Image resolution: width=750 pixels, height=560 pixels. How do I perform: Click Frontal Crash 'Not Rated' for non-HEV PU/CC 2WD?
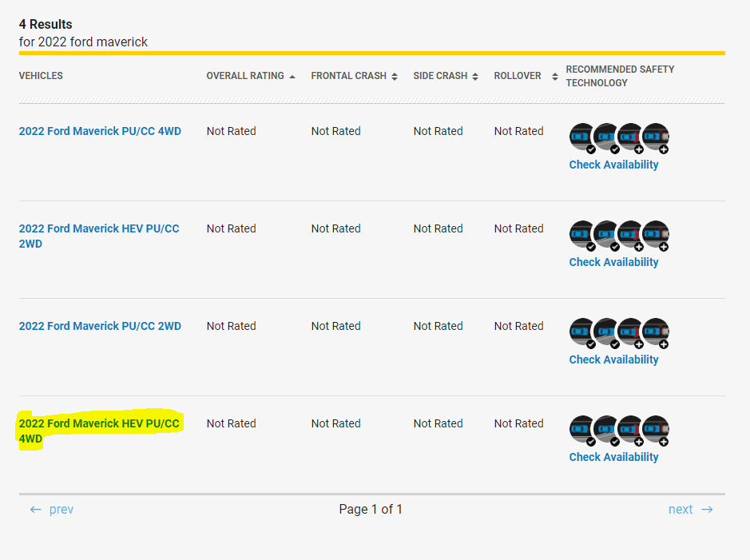coord(335,326)
